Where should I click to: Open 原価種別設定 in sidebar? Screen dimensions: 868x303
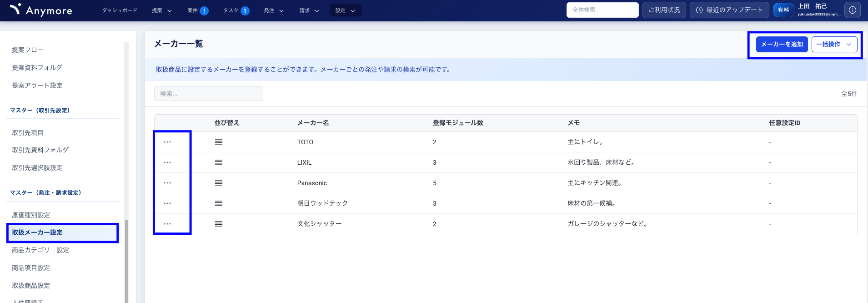(x=31, y=215)
